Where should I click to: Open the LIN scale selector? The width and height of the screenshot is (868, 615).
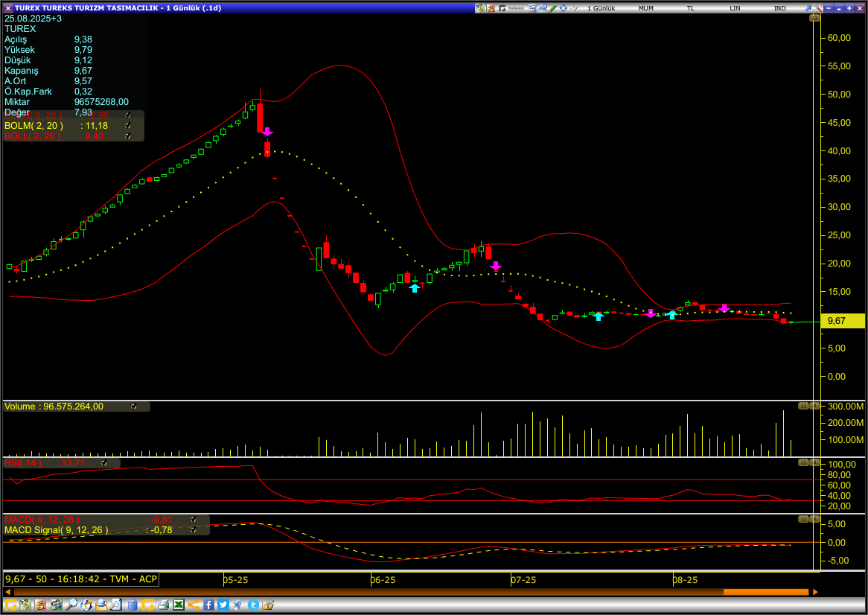pos(735,8)
